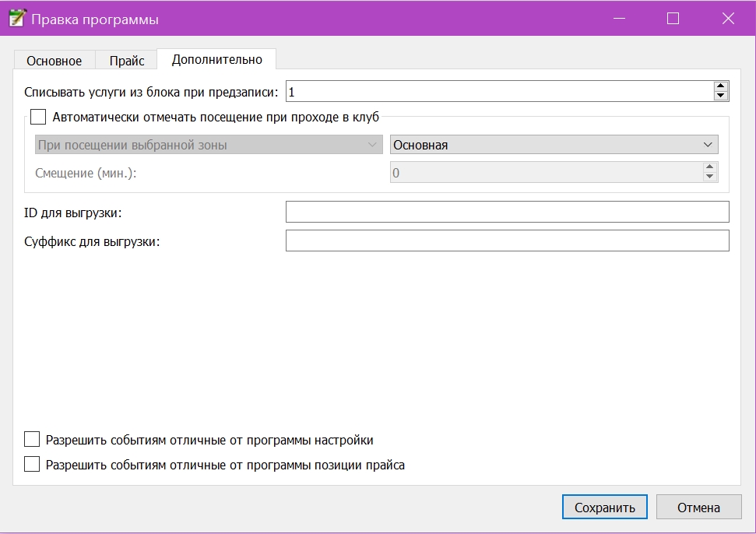Check Разрешить событиям отличные от программы настройки

pos(32,440)
